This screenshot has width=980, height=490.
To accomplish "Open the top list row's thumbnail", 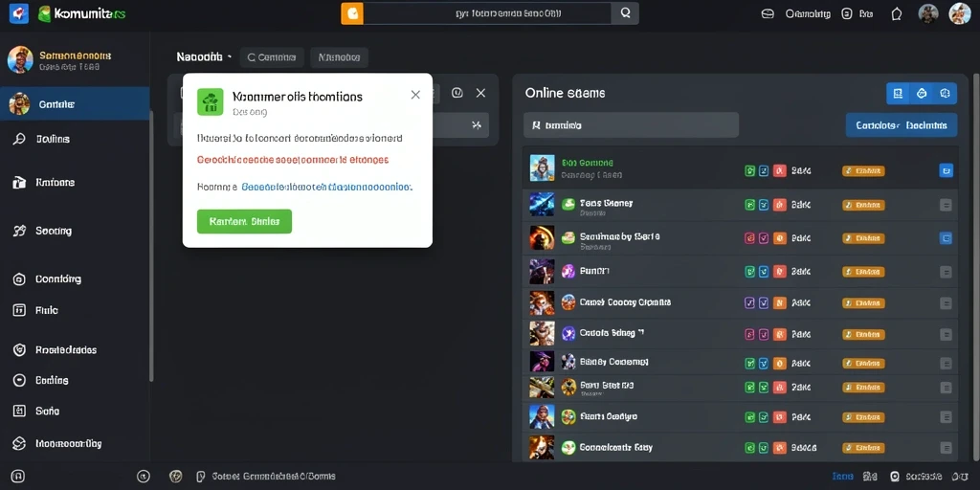I will click(542, 168).
